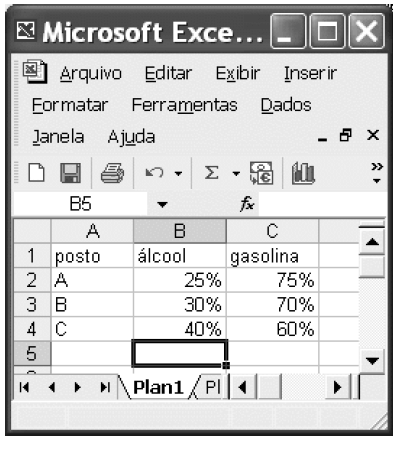The height and width of the screenshot is (463, 393).
Task: Click the New blank workbook icon
Action: pyautogui.click(x=36, y=173)
